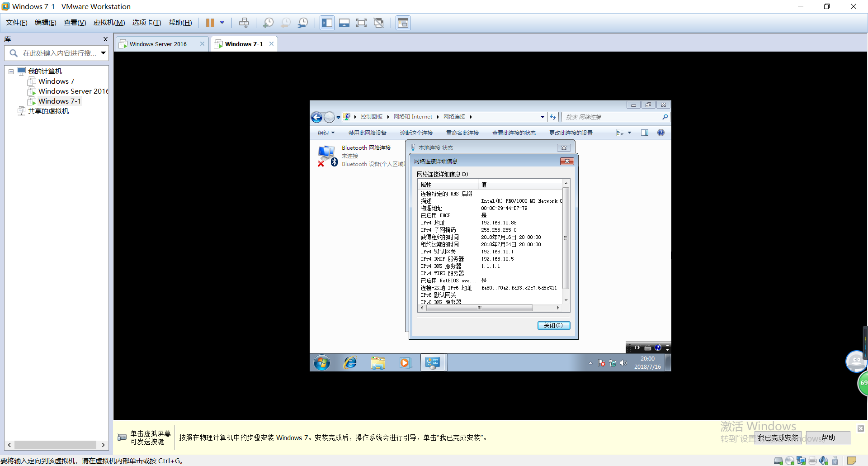
Task: Open the 编辑(E) menu
Action: [46, 23]
